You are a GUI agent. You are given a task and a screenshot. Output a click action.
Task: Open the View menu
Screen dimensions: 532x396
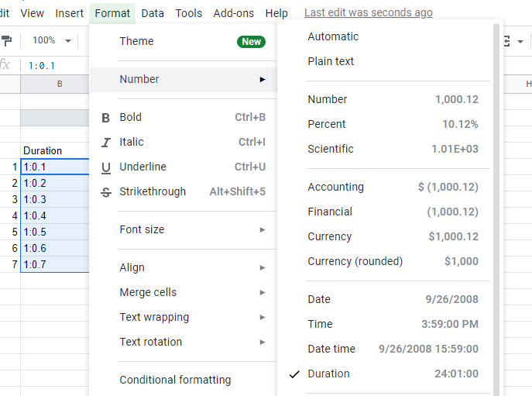(x=32, y=13)
